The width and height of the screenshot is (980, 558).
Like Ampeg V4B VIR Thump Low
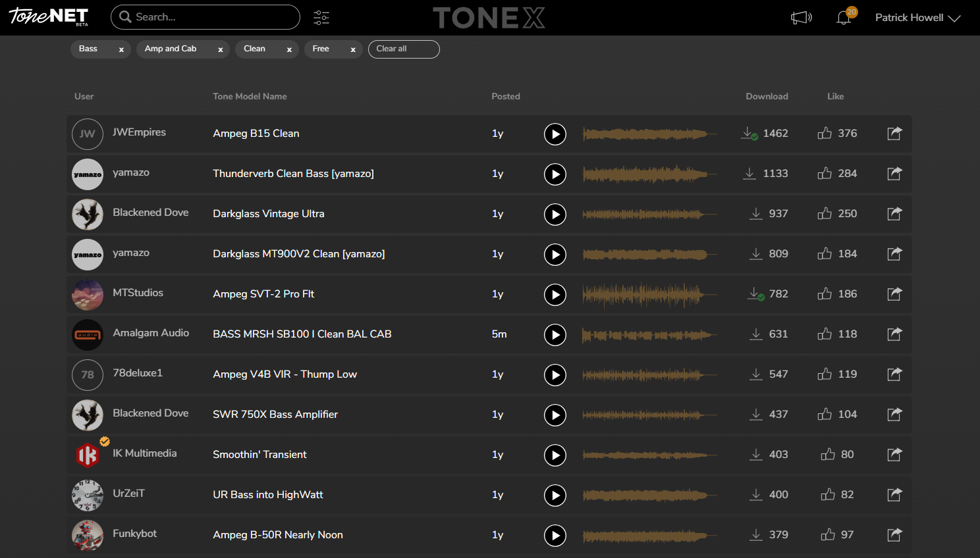tap(825, 374)
